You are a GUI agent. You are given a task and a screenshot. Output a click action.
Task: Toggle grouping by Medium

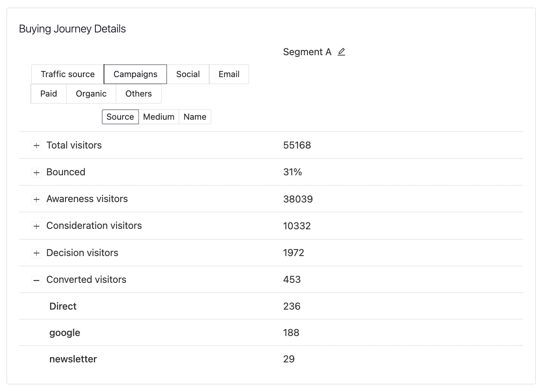tap(158, 117)
